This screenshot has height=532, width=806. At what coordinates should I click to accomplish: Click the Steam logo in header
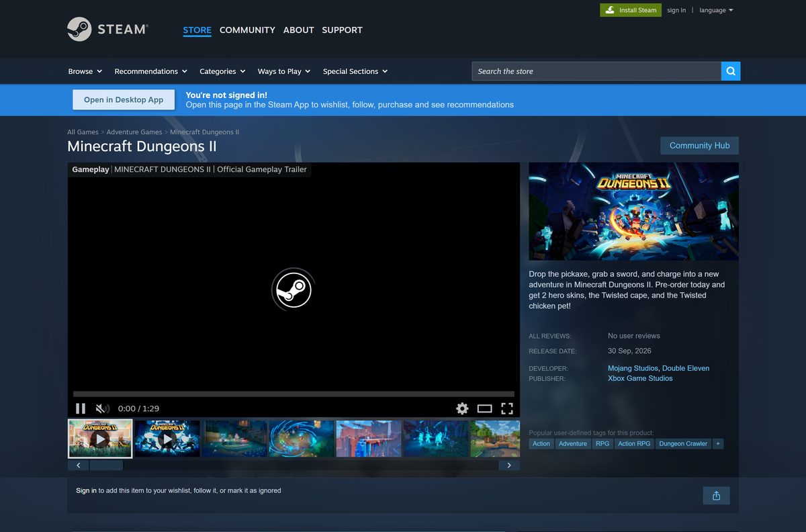click(x=107, y=30)
